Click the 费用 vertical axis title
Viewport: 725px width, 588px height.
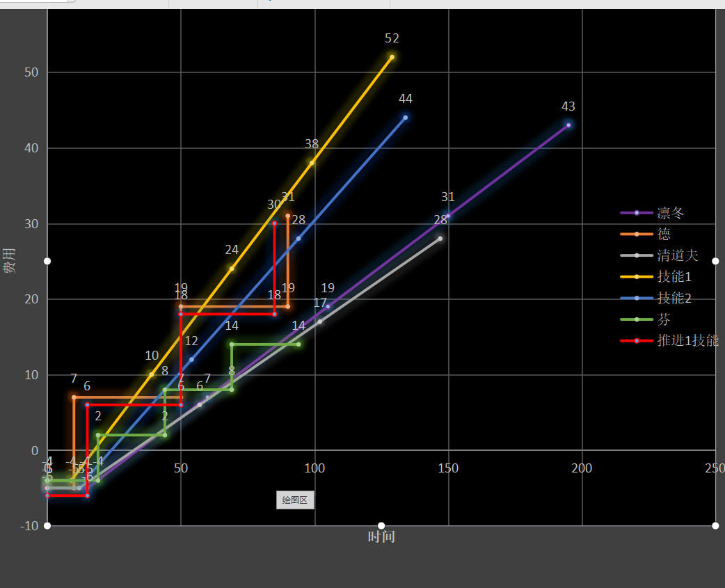tap(9, 261)
